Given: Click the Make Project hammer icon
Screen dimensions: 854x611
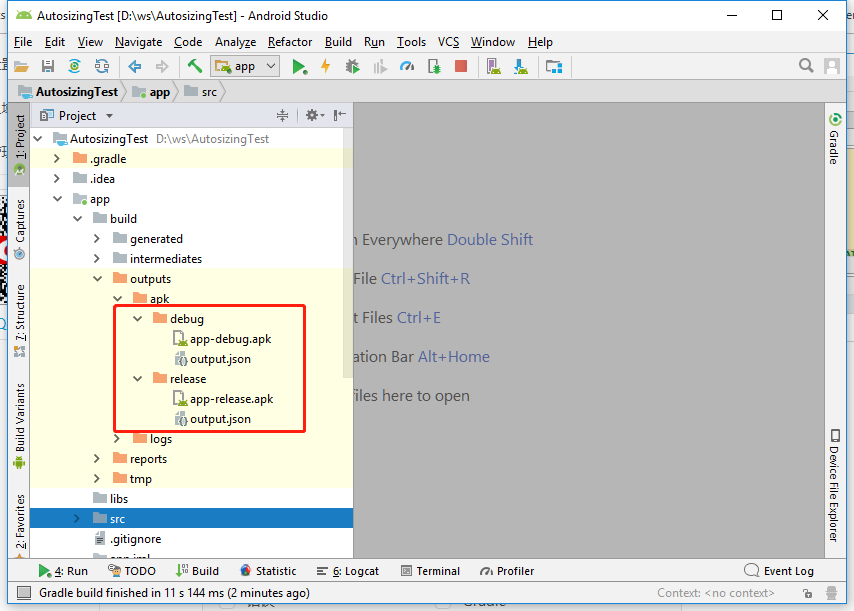Looking at the screenshot, I should click(194, 66).
